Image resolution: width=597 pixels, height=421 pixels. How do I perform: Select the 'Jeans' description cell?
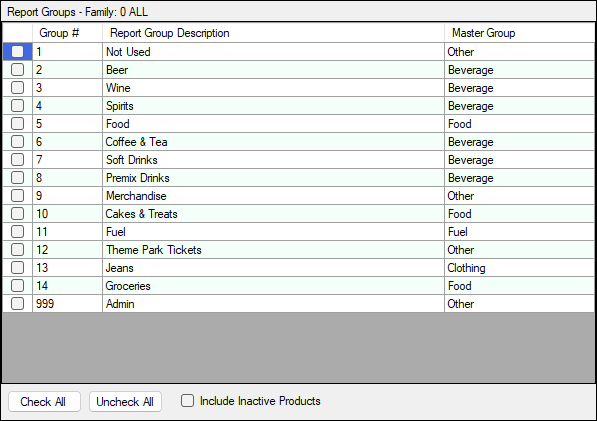pos(273,268)
